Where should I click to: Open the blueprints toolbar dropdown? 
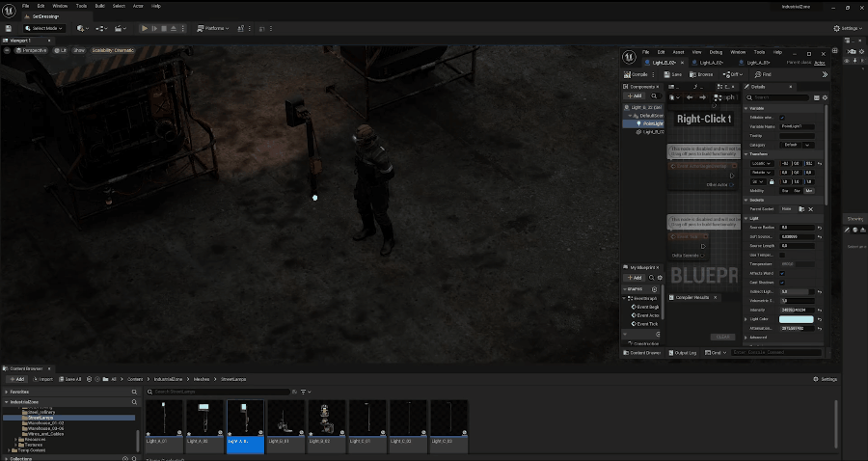(x=102, y=28)
